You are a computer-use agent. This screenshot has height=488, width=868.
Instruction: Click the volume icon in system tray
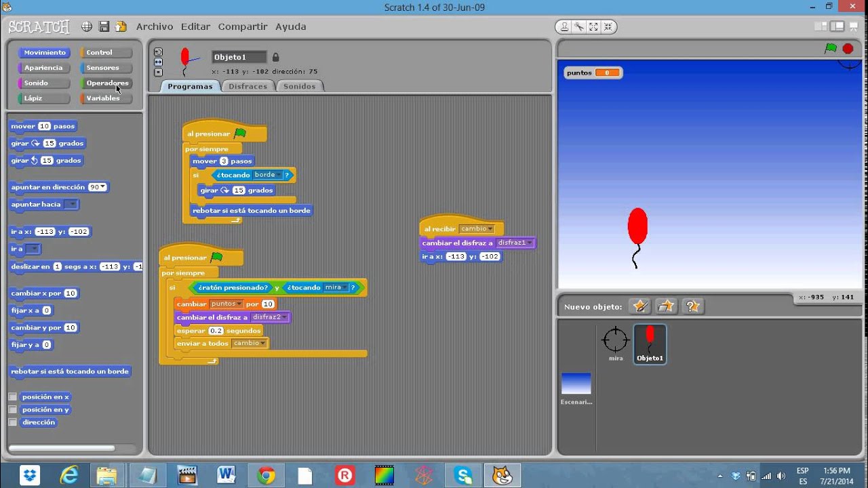781,476
